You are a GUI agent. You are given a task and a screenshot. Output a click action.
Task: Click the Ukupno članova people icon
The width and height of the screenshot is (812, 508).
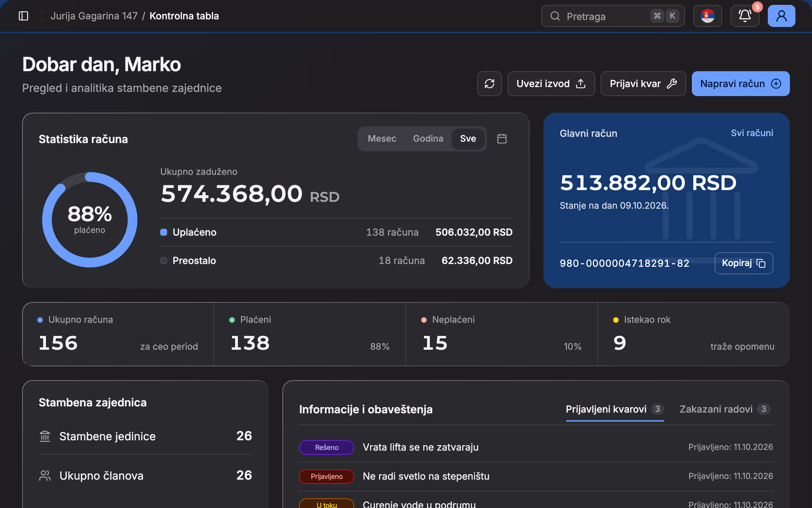point(45,476)
